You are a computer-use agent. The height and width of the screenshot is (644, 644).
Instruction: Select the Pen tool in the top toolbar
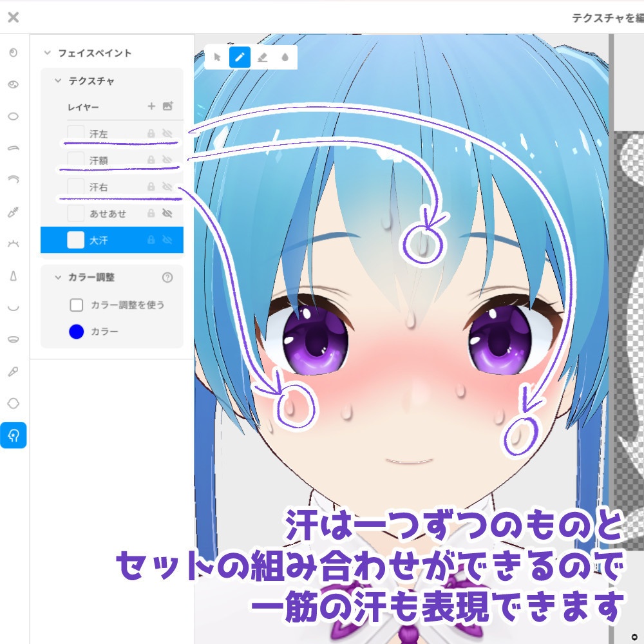pyautogui.click(x=240, y=57)
